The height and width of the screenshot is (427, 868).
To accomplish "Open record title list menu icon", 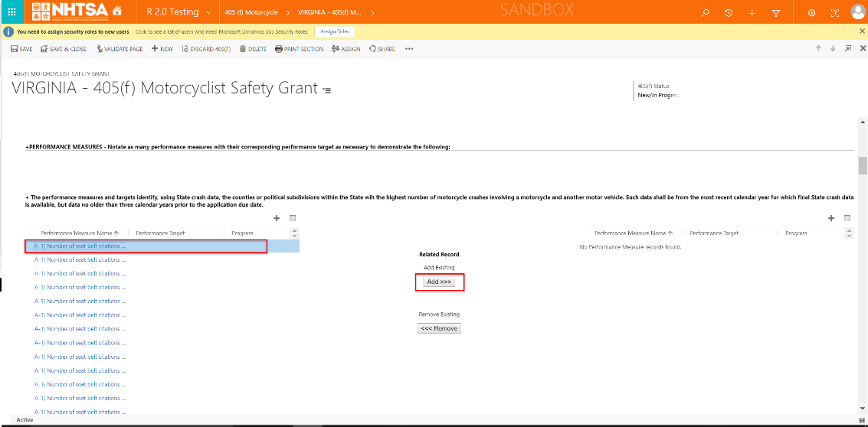I will (x=327, y=90).
